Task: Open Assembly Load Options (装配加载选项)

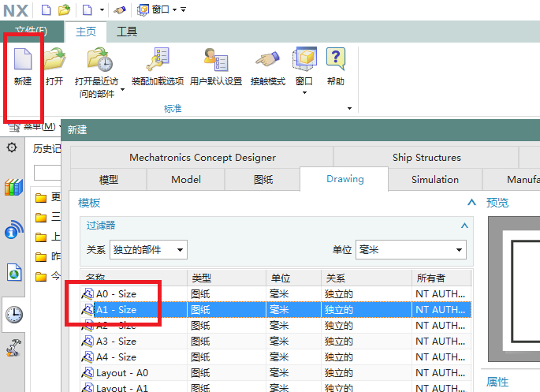Action: pos(158,59)
